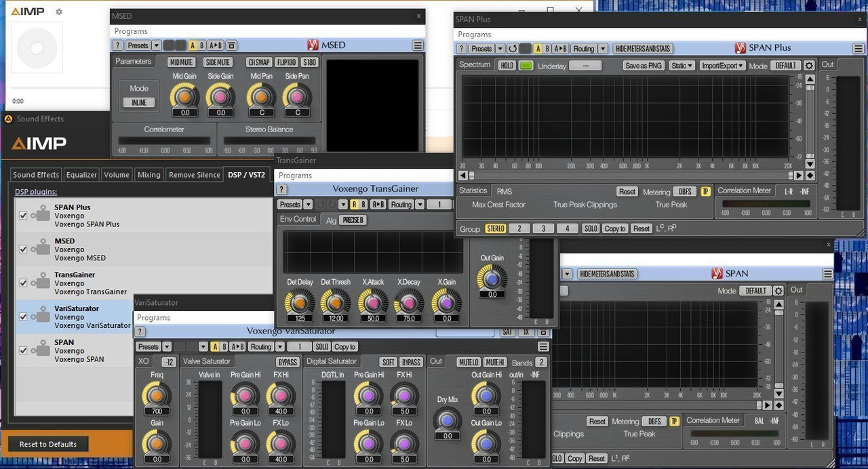
Task: Select state A in TransGainer toolbar
Action: (x=353, y=205)
